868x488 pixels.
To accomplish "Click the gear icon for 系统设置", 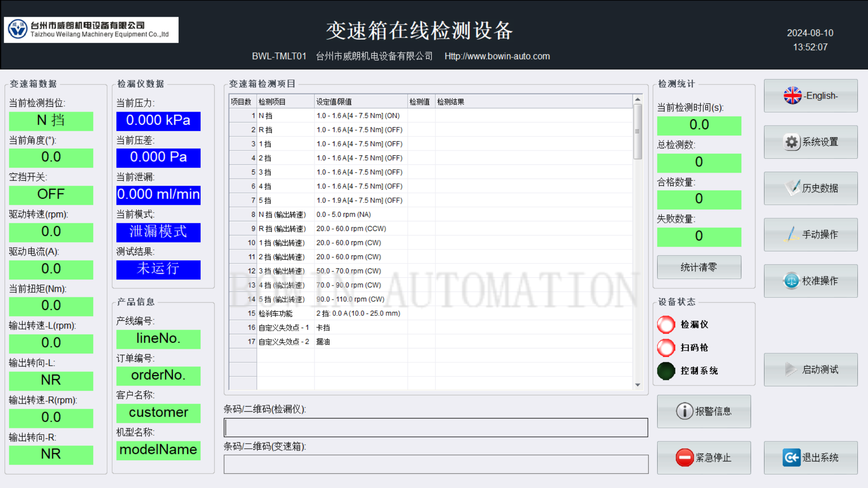I will pyautogui.click(x=792, y=142).
